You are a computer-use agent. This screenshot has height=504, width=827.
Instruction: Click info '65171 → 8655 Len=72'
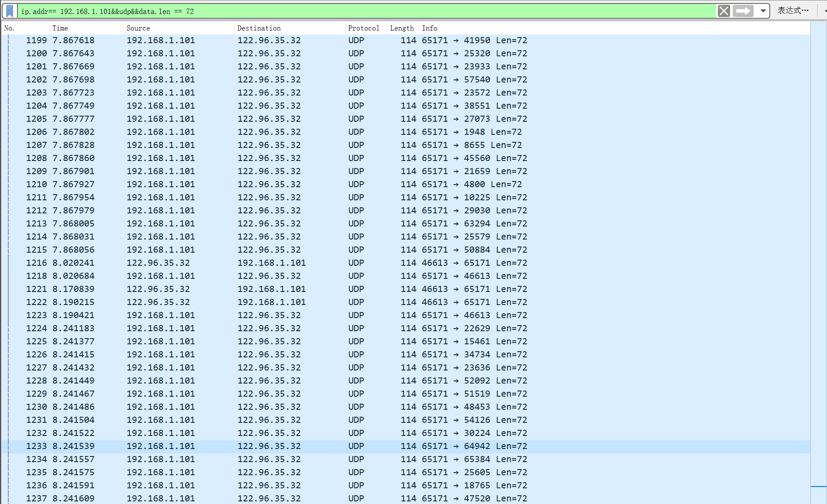click(472, 145)
